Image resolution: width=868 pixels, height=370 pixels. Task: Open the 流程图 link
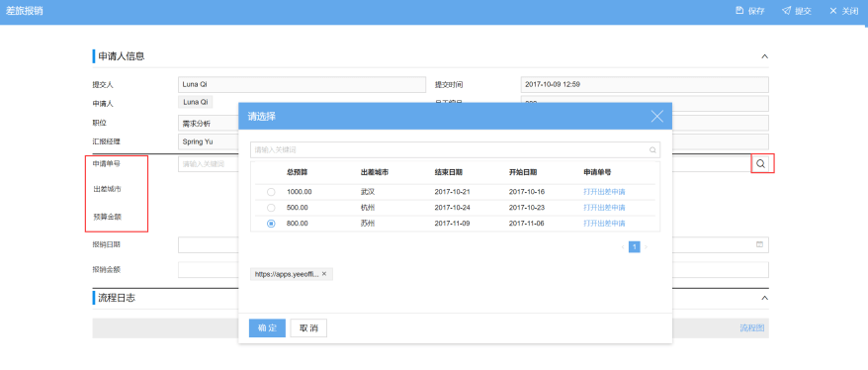751,327
